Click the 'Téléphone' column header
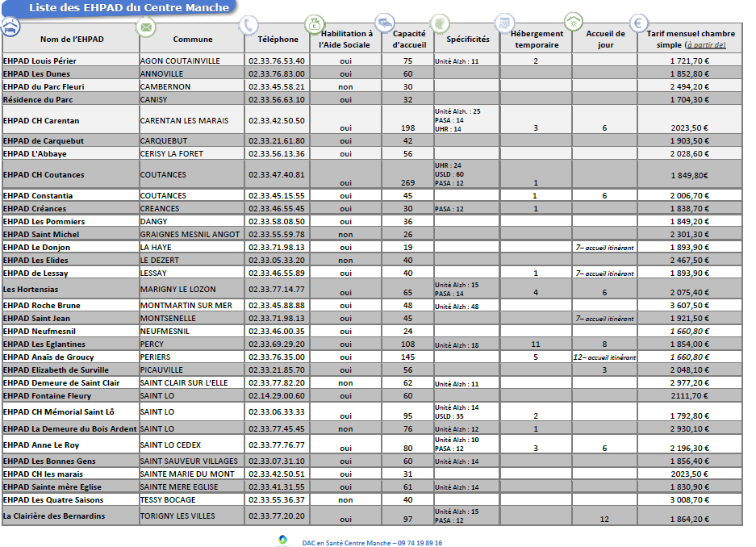756x547 pixels. [278, 39]
